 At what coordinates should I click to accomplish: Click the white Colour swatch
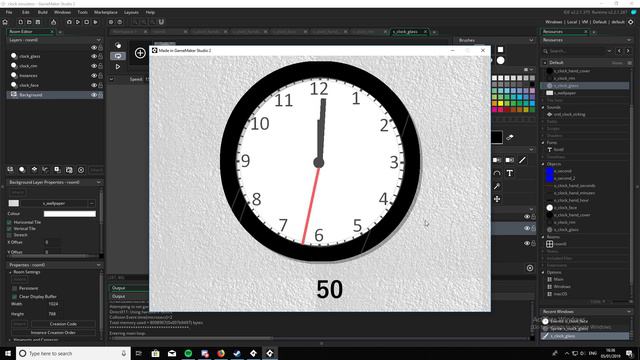point(70,214)
